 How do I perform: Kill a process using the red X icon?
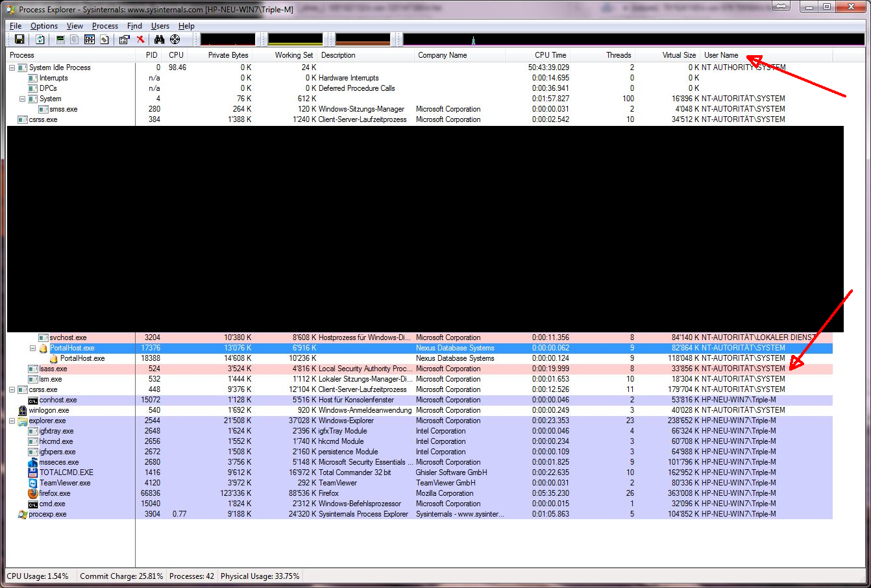pos(140,39)
